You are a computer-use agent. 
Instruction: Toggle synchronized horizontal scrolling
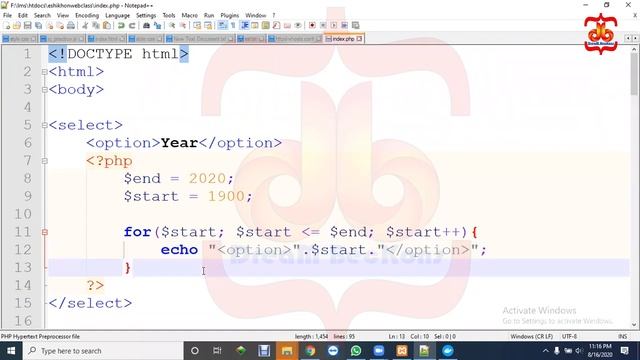pos(208,25)
